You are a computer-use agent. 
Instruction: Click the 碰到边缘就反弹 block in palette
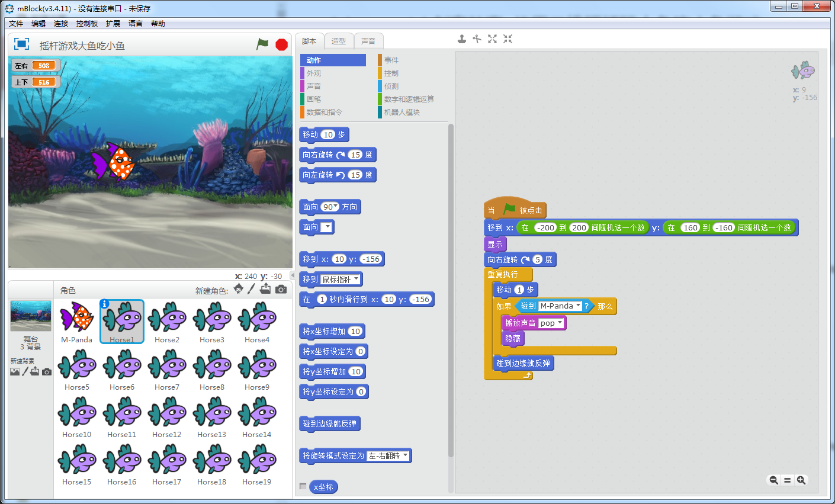(330, 423)
